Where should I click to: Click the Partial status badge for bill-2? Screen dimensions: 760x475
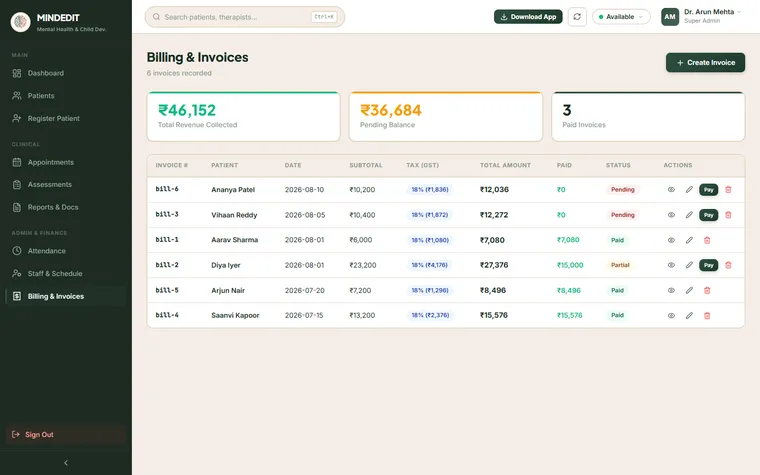[620, 265]
